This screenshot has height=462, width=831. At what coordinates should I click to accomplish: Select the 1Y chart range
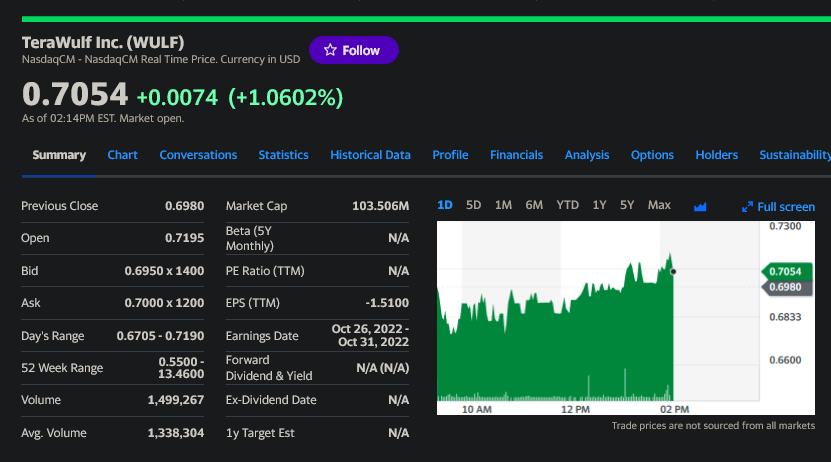599,205
